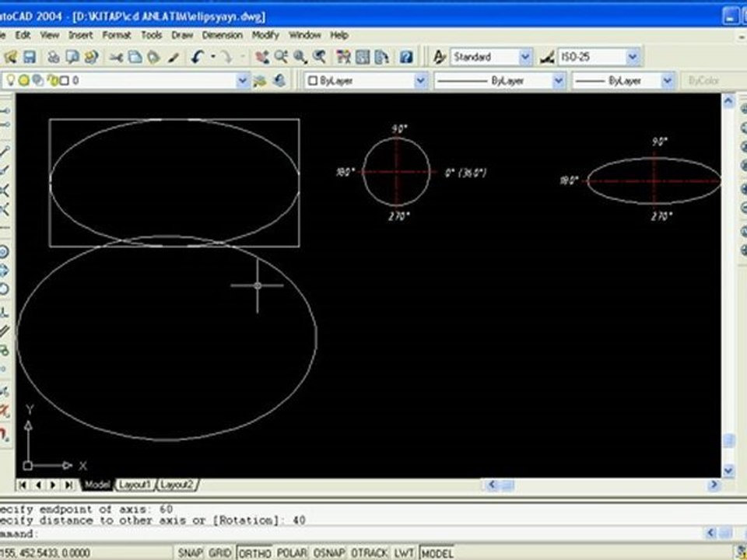747x560 pixels.
Task: Click vertical scrollbar up arrow
Action: 728,101
